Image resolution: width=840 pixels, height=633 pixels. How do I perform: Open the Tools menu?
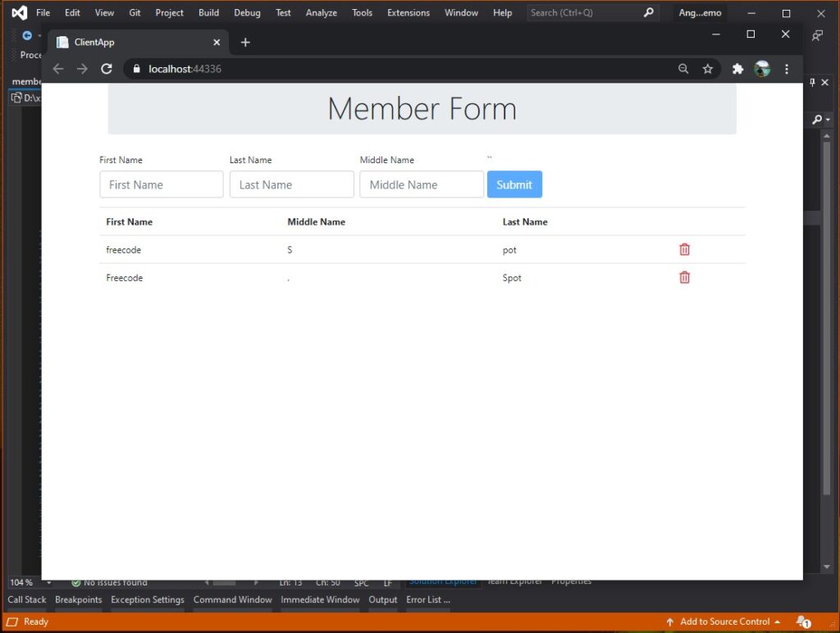point(362,12)
